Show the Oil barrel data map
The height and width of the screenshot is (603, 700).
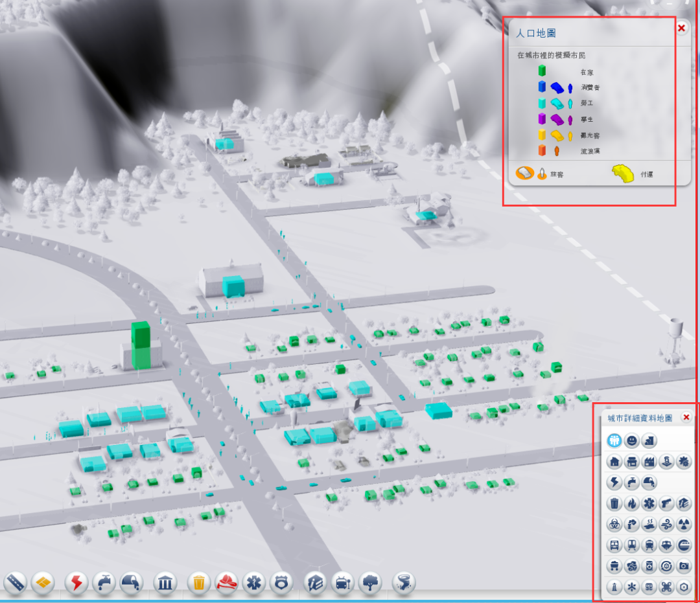649,566
